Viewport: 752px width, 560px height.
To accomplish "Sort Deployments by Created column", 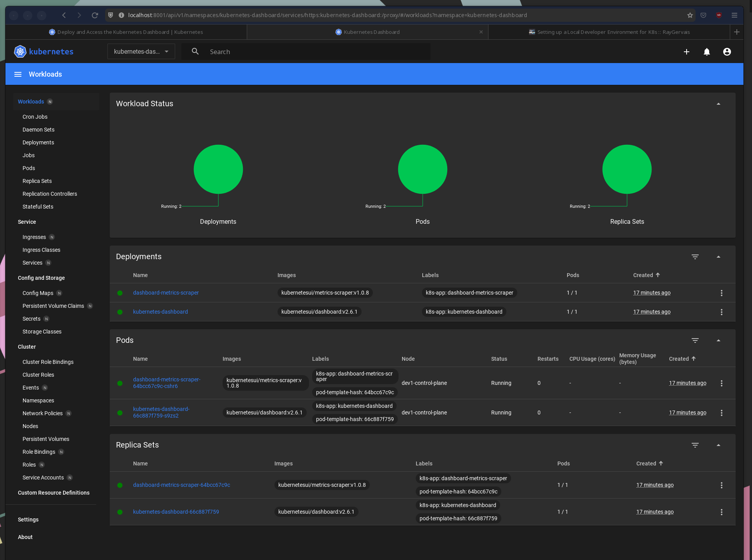I will coord(647,275).
